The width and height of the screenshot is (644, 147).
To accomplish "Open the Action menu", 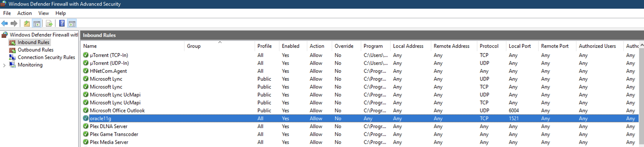I will 24,13.
